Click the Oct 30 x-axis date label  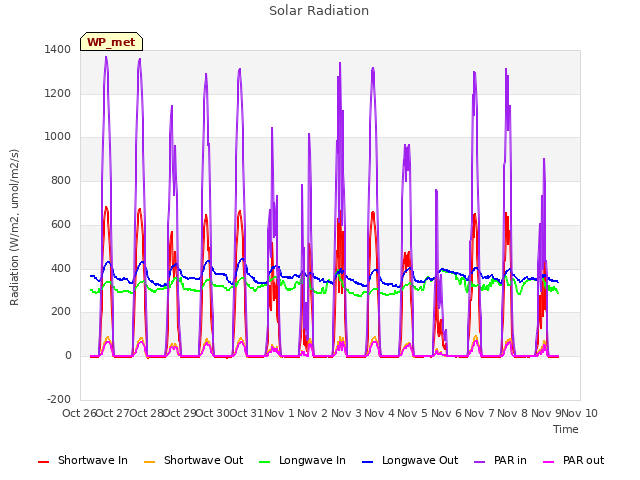(x=213, y=413)
